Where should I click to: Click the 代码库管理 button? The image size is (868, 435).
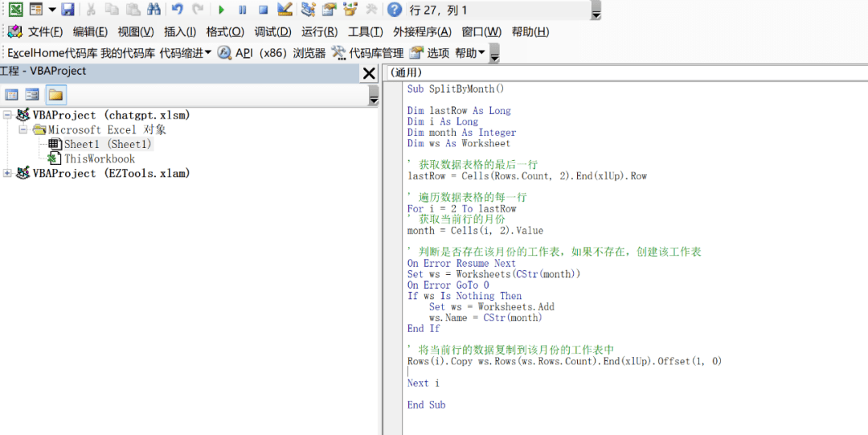(367, 53)
